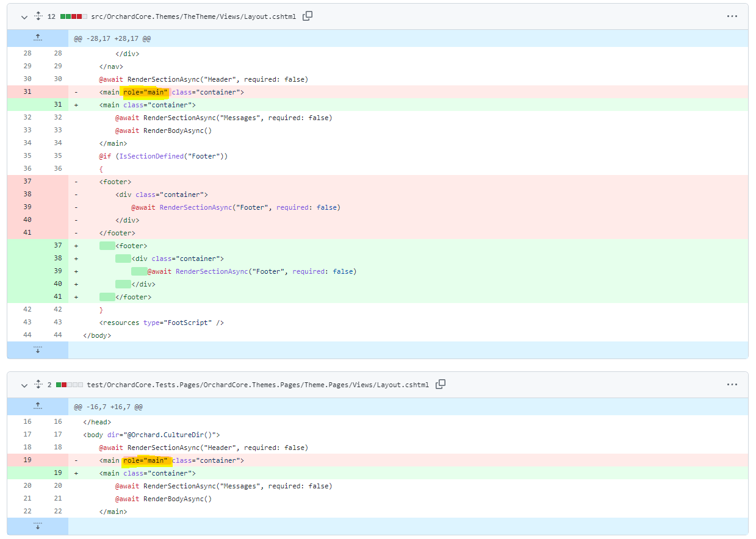Expand all lines in Theme.Pages Layout.cshtml

click(38, 385)
